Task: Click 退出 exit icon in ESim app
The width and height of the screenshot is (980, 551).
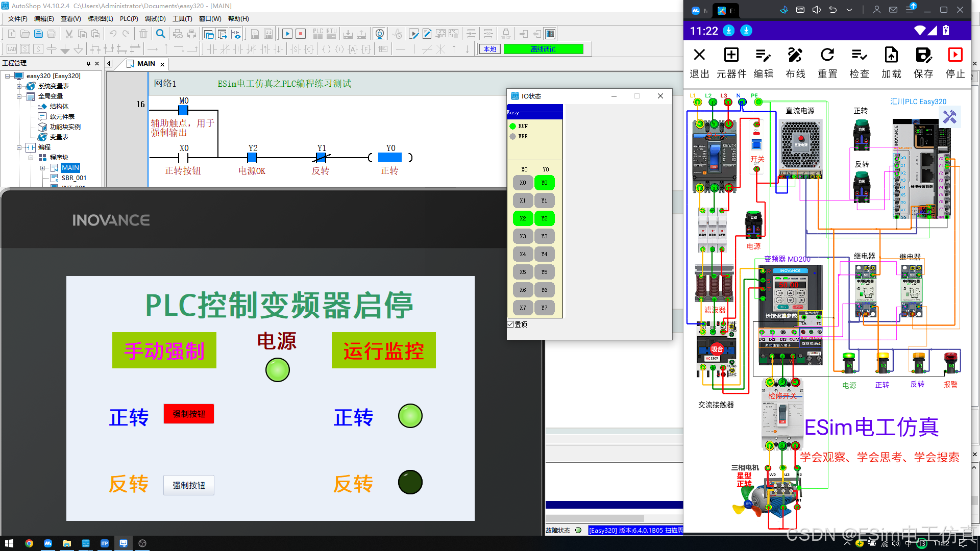Action: pos(699,63)
